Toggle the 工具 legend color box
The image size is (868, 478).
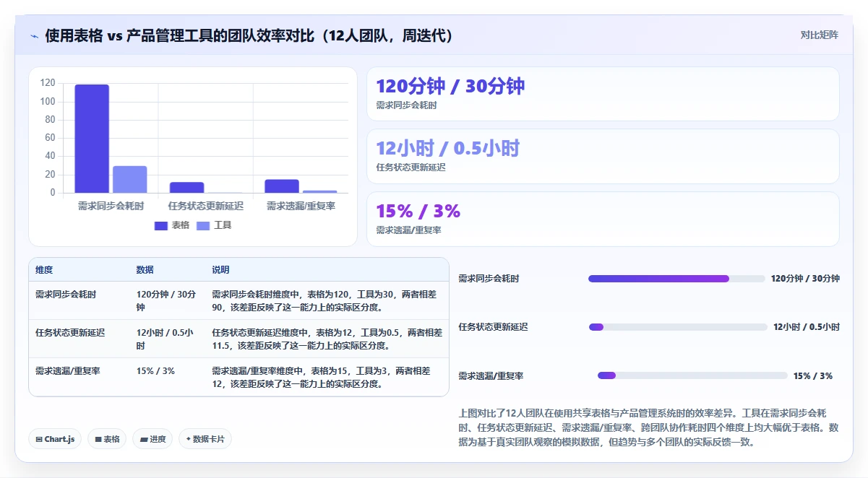tap(204, 225)
